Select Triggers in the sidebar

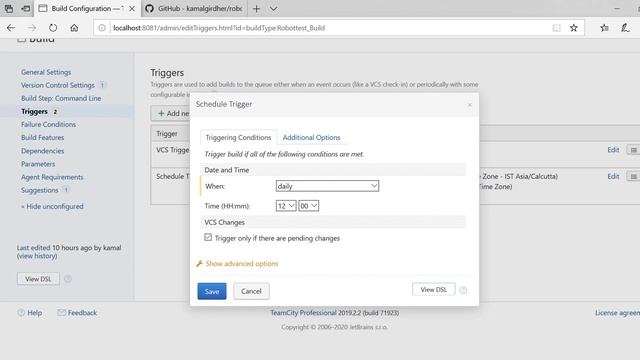(34, 111)
